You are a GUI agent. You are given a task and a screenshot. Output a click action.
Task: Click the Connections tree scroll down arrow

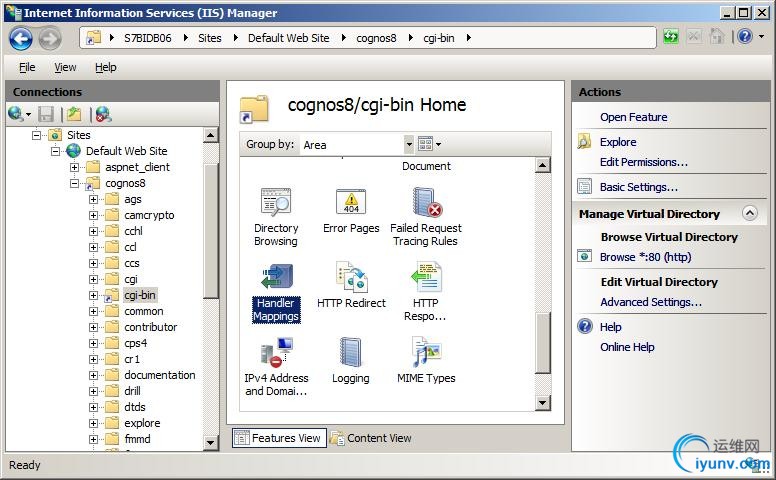pyautogui.click(x=211, y=443)
